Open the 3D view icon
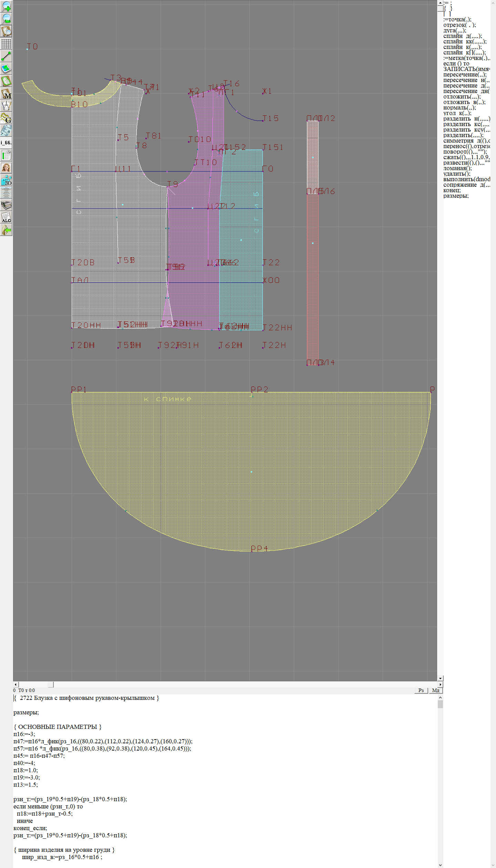Viewport: 496px width, 868px height. (x=6, y=180)
